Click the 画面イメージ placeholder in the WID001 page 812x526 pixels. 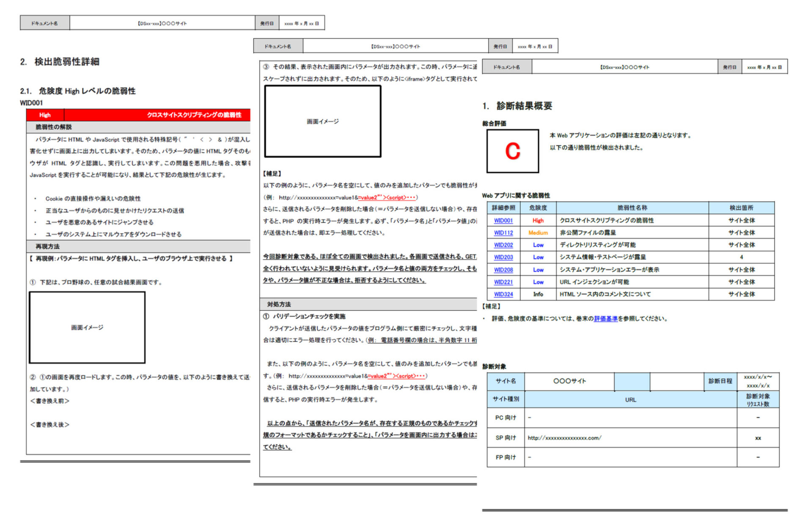pos(87,327)
